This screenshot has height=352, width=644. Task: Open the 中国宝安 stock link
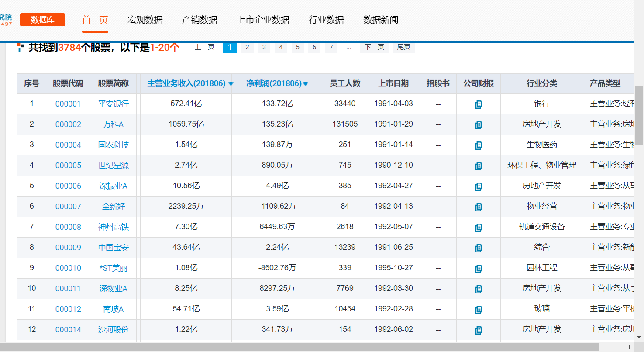click(114, 248)
